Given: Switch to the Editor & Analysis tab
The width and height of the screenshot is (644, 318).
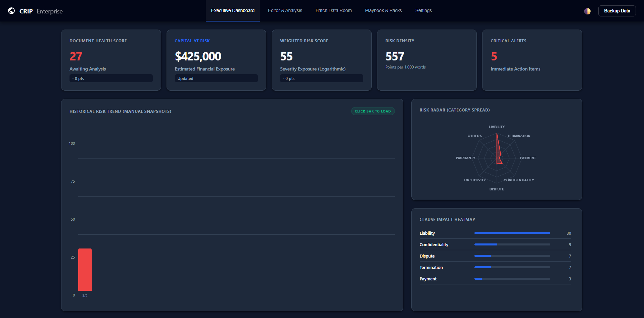Looking at the screenshot, I should coord(285,10).
